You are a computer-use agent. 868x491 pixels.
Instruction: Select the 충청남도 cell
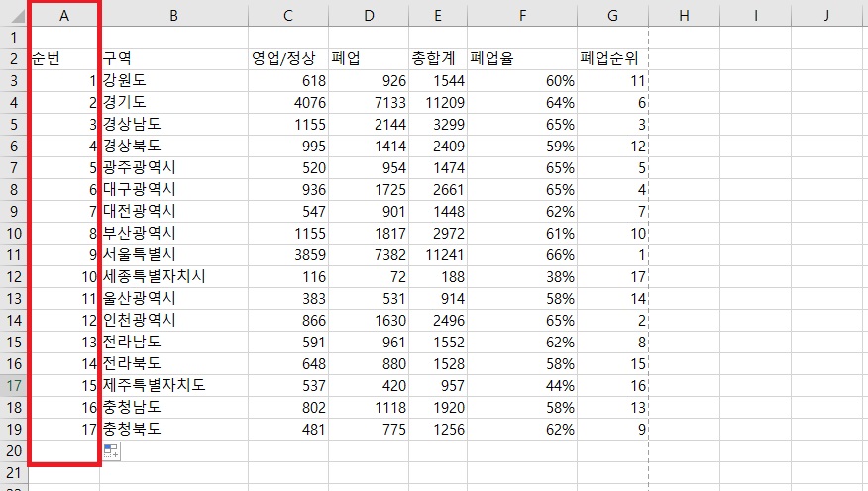(173, 408)
